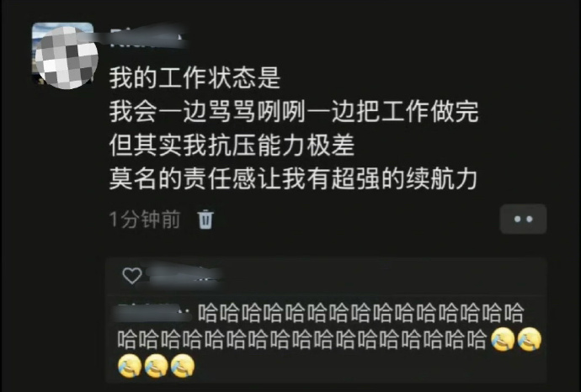This screenshot has width=581, height=392.
Task: Open the blurred poster name above the post
Action: click(x=147, y=37)
